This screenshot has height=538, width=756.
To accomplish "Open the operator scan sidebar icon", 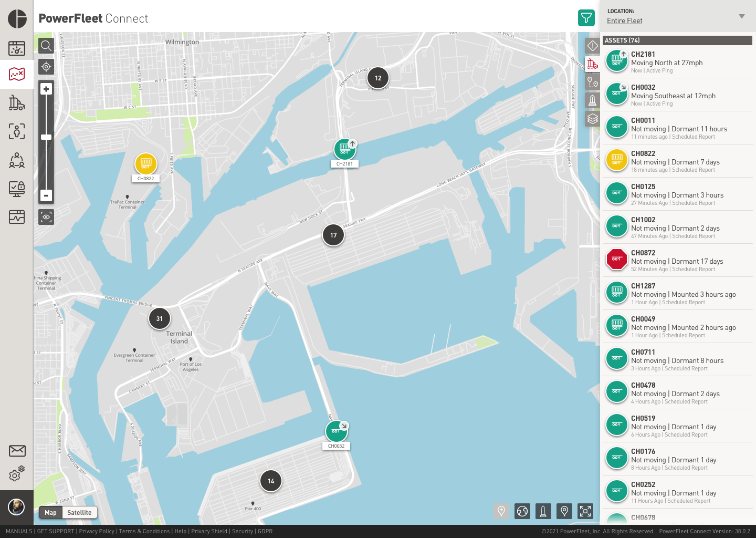I will point(17,131).
